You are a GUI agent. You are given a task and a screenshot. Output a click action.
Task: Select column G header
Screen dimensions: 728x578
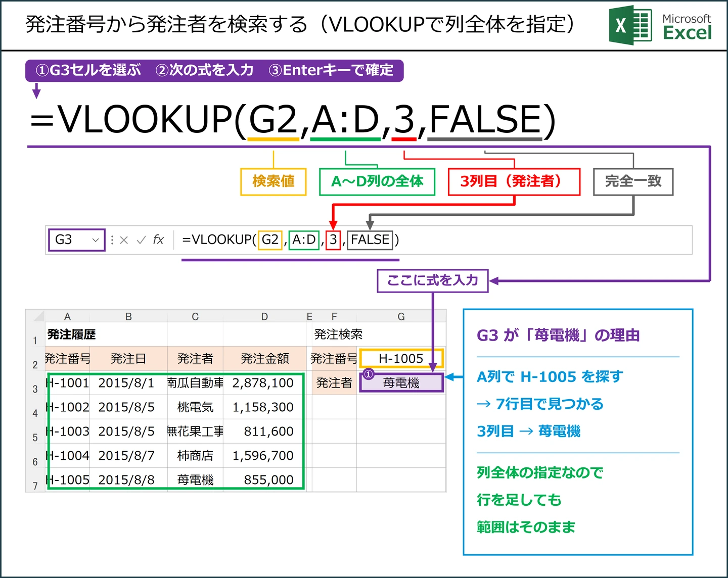click(x=401, y=316)
